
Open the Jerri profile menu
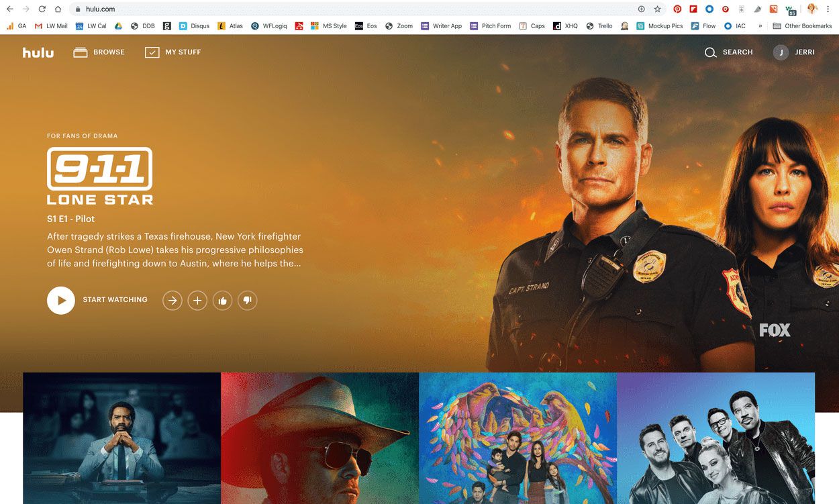[794, 52]
